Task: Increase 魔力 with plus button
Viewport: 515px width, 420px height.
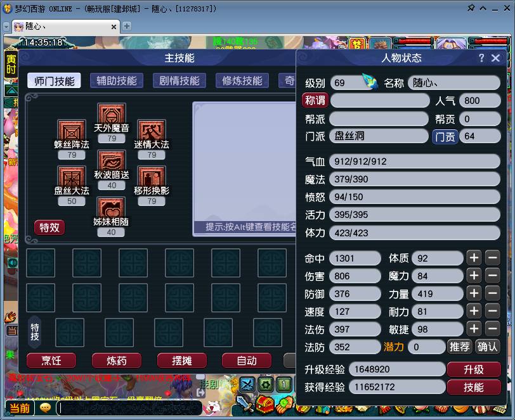Action: [474, 276]
